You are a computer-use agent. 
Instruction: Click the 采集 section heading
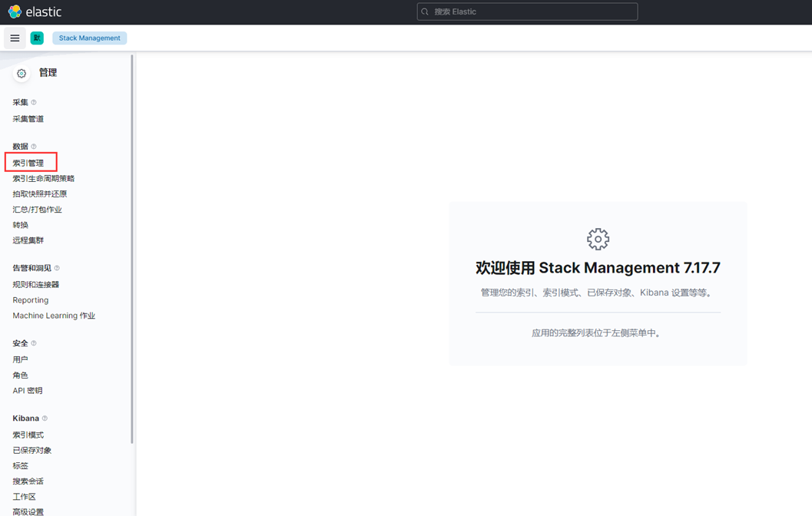click(x=20, y=102)
